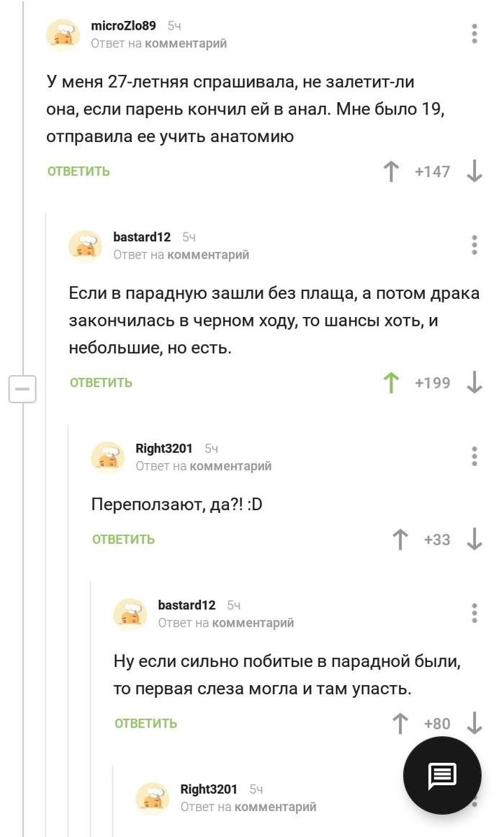Open options menu on the +80 comment
Viewport: 504px width, 837px height.
coord(474,613)
